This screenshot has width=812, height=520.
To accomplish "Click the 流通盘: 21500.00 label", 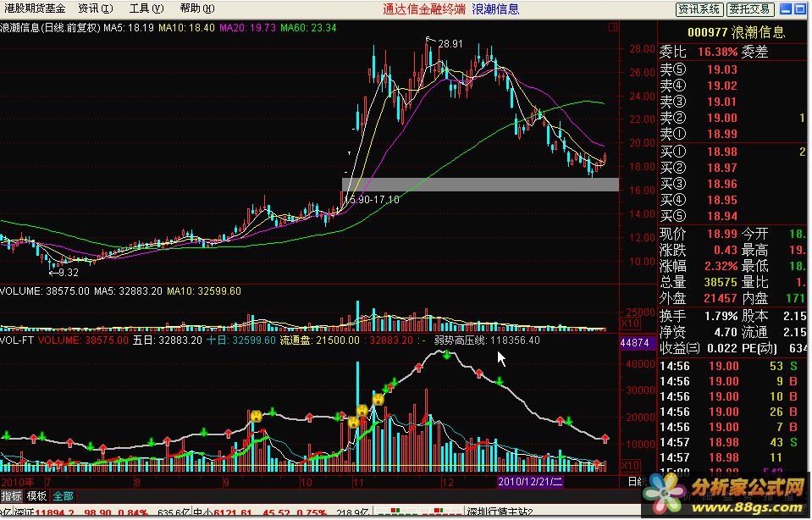I will (x=319, y=340).
